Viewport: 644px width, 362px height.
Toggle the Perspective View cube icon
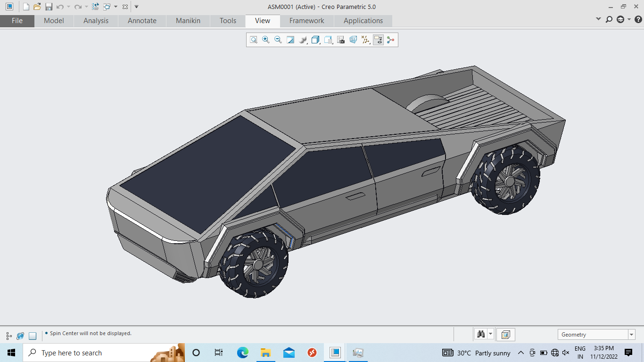pyautogui.click(x=353, y=40)
